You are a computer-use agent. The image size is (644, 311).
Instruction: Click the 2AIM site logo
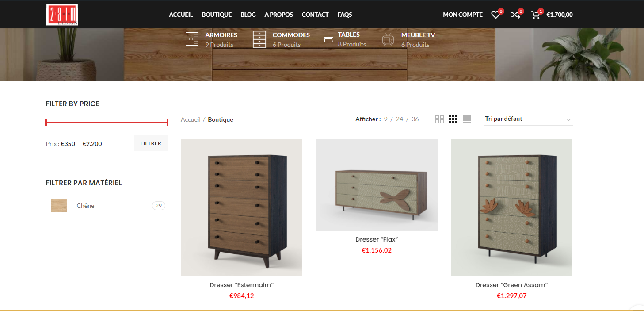[62, 15]
